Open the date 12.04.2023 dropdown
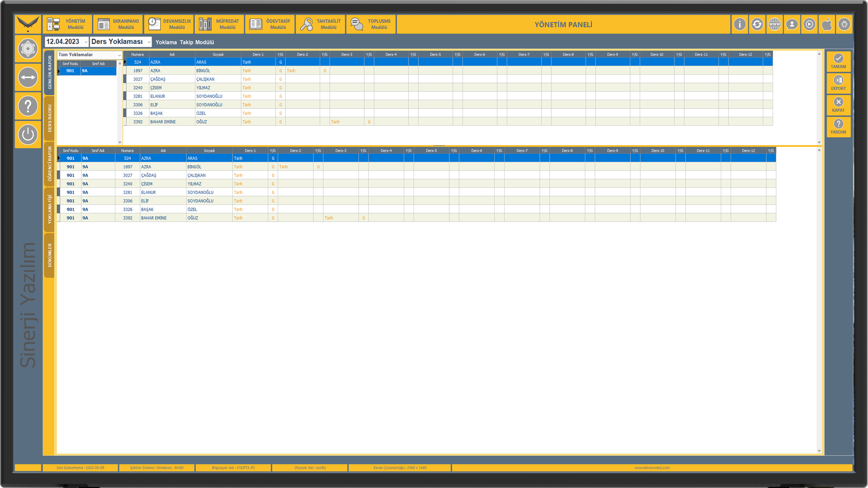 click(85, 42)
